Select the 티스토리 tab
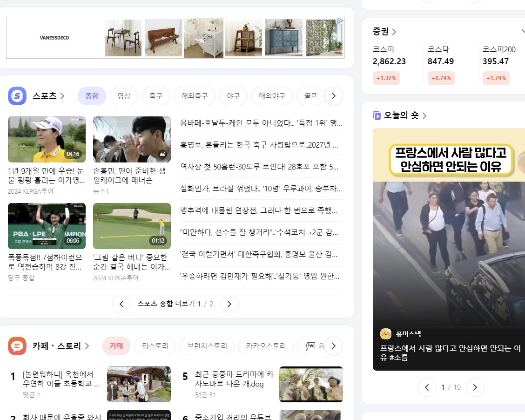525x420 pixels. [x=155, y=346]
